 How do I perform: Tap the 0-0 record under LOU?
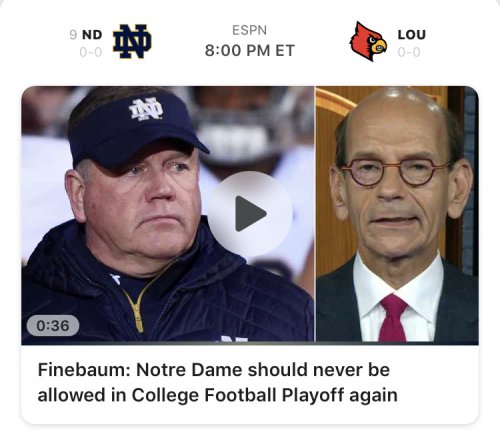coord(409,52)
